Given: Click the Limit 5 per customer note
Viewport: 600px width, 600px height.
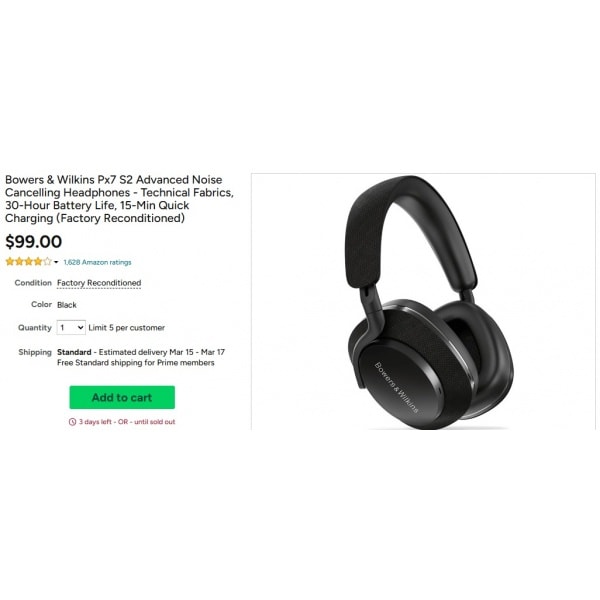Looking at the screenshot, I should pos(127,328).
